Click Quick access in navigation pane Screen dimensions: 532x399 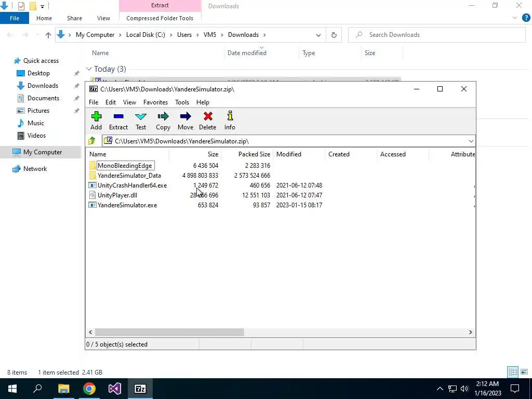click(x=41, y=61)
